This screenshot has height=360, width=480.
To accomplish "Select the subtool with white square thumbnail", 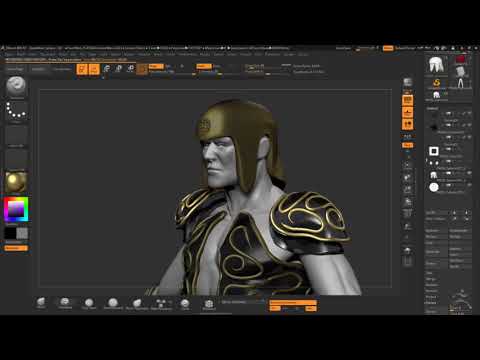I will [x=434, y=151].
